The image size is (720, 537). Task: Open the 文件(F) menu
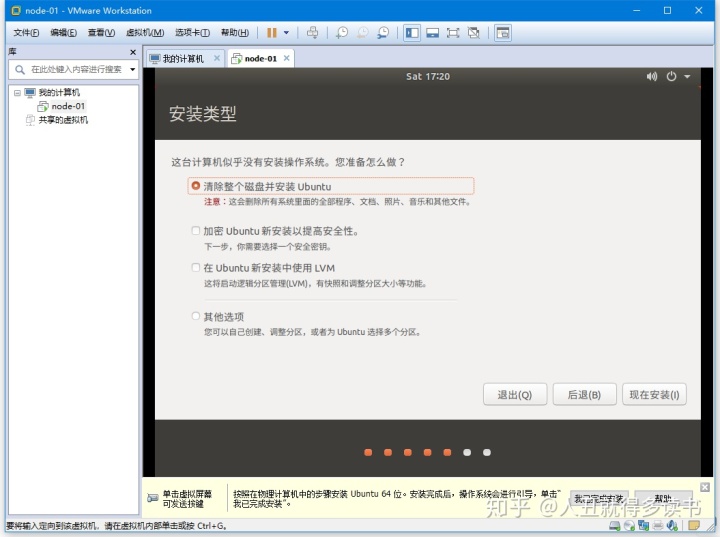click(x=26, y=33)
